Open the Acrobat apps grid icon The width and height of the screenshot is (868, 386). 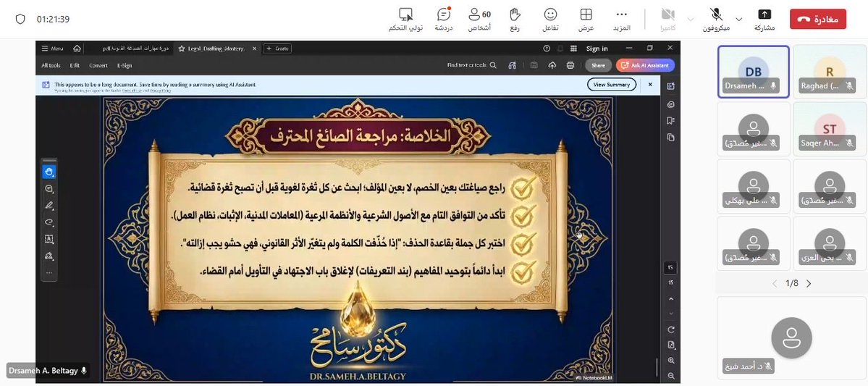point(573,49)
